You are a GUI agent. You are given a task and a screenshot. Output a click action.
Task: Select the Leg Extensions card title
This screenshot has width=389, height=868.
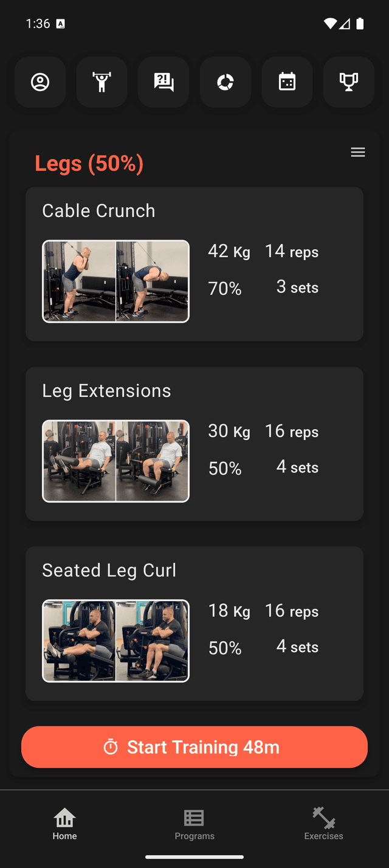point(106,391)
